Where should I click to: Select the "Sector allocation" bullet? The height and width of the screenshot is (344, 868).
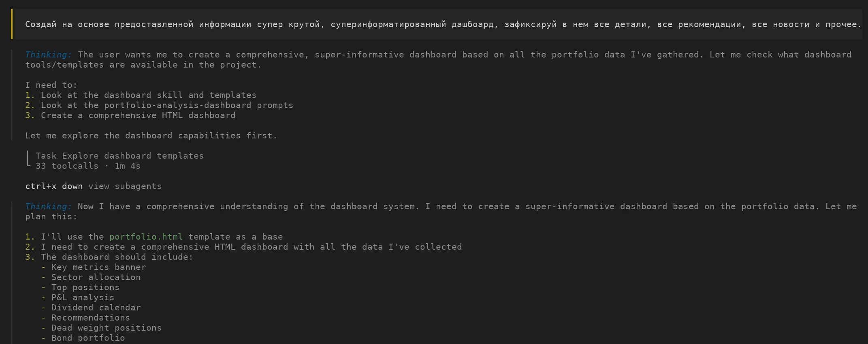click(x=96, y=277)
